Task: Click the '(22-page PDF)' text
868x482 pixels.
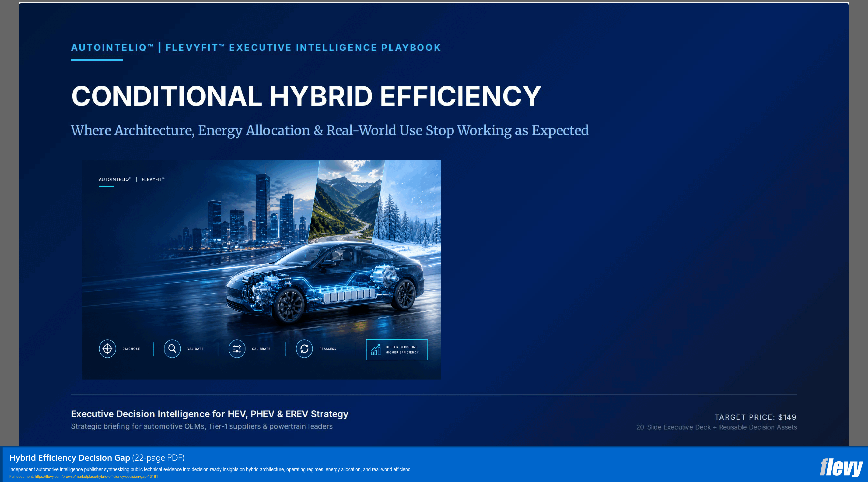Action: click(158, 458)
